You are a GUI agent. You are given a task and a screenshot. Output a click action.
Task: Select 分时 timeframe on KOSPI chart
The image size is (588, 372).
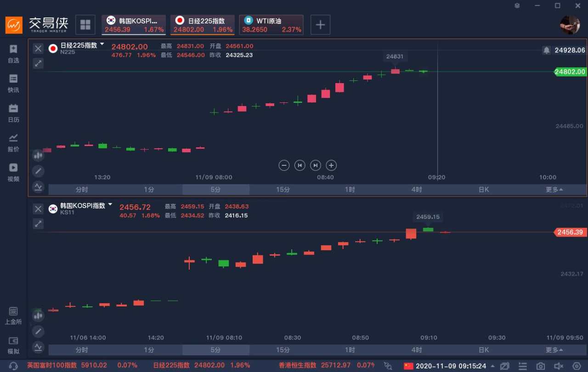click(82, 350)
